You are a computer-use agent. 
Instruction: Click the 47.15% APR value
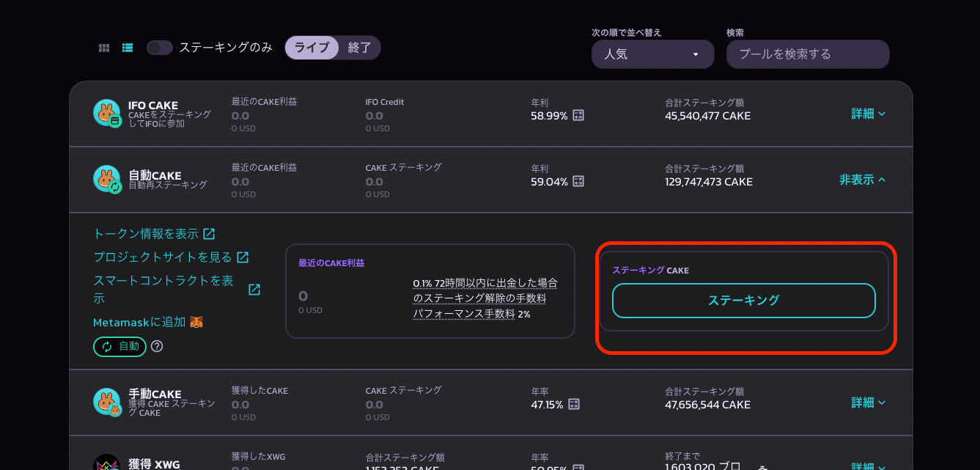pyautogui.click(x=547, y=405)
